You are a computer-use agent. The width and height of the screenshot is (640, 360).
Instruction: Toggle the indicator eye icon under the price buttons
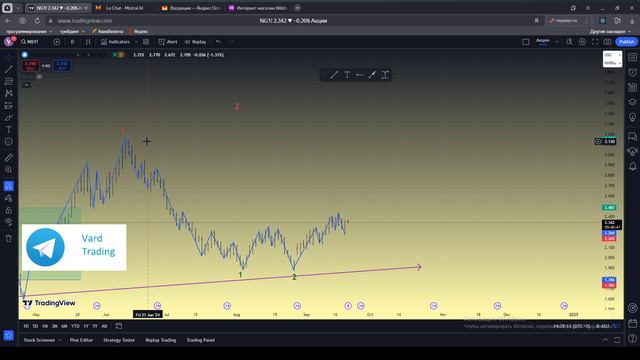pyautogui.click(x=39, y=77)
